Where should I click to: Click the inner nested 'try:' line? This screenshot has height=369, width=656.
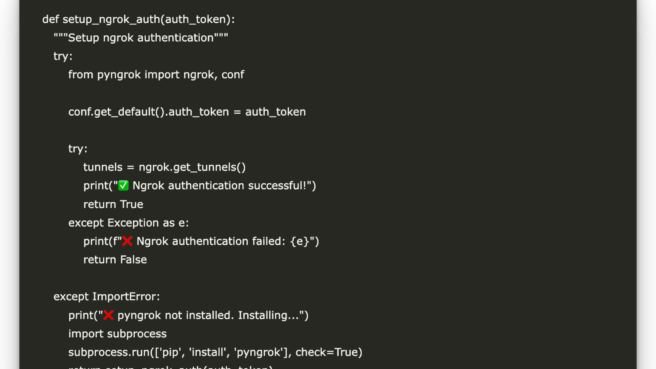pyautogui.click(x=78, y=149)
